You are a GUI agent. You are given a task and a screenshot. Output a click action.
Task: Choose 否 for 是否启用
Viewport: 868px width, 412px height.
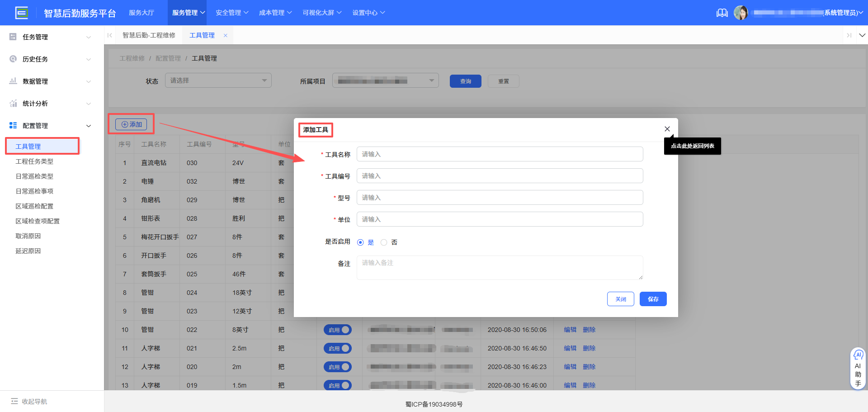point(384,242)
